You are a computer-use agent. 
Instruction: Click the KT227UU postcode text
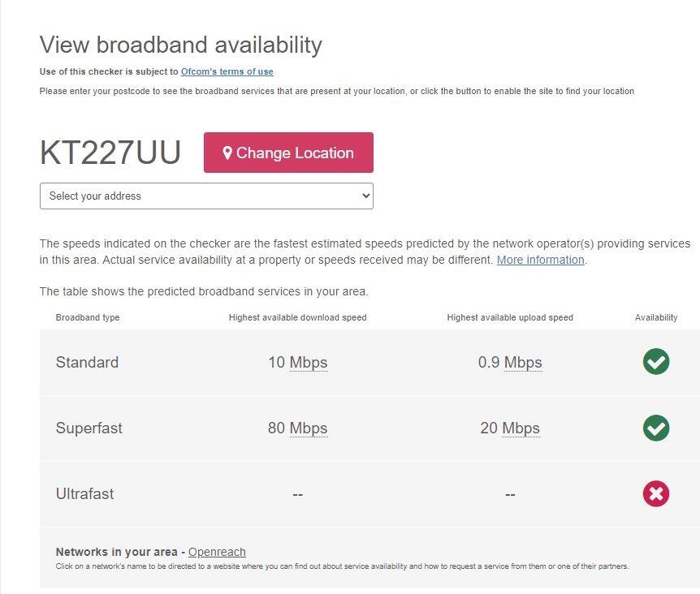(110, 153)
